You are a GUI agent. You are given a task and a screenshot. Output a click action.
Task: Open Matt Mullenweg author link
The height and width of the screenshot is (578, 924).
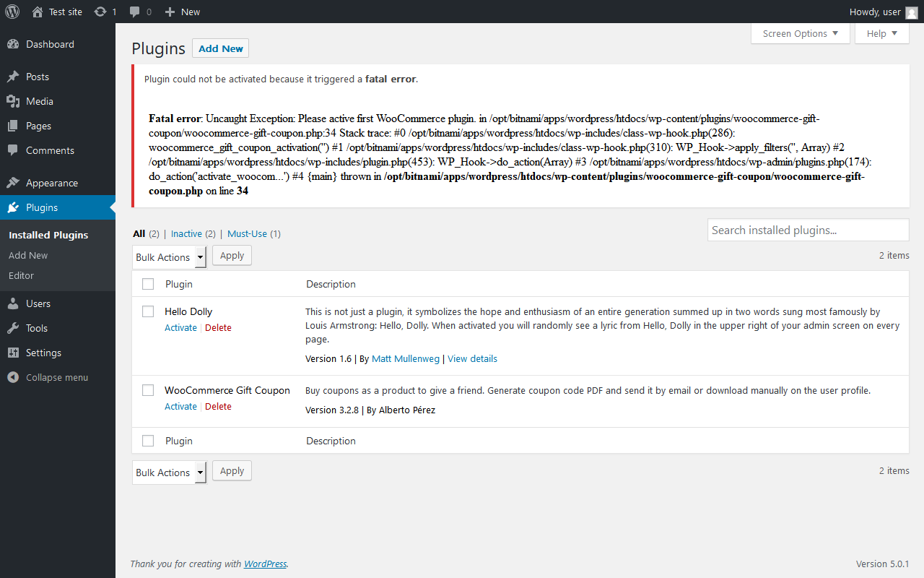click(406, 358)
